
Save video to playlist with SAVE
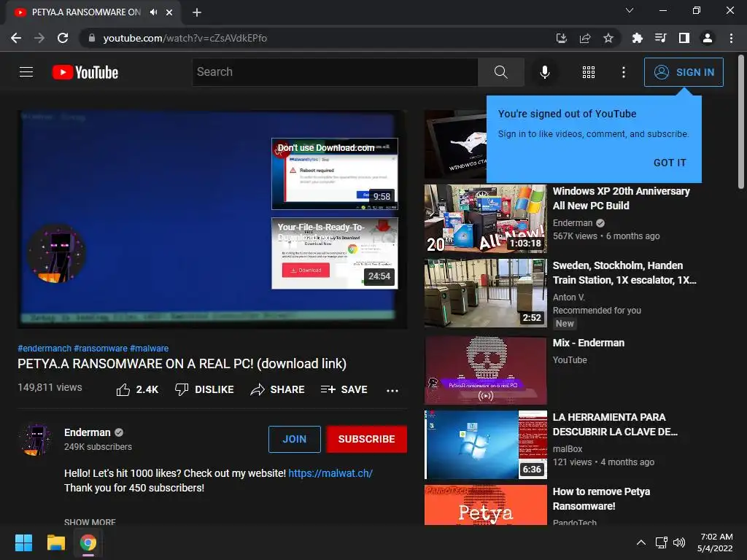tap(344, 389)
